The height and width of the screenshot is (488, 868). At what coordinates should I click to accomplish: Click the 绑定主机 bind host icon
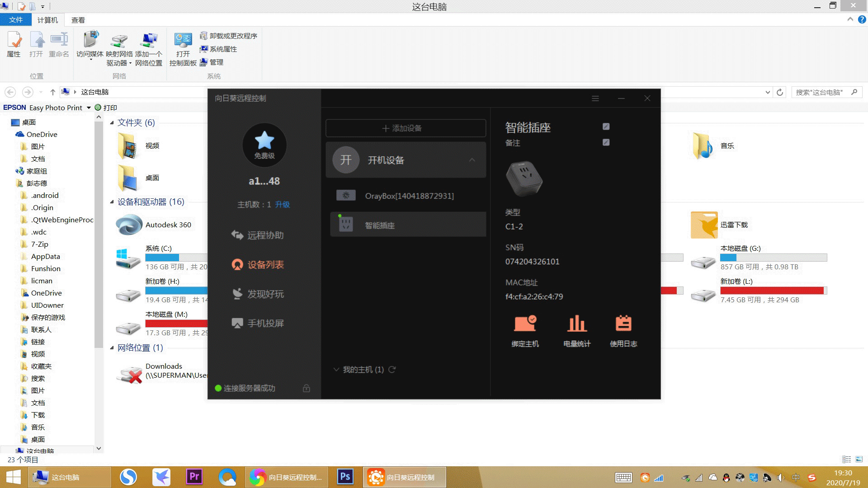525,324
